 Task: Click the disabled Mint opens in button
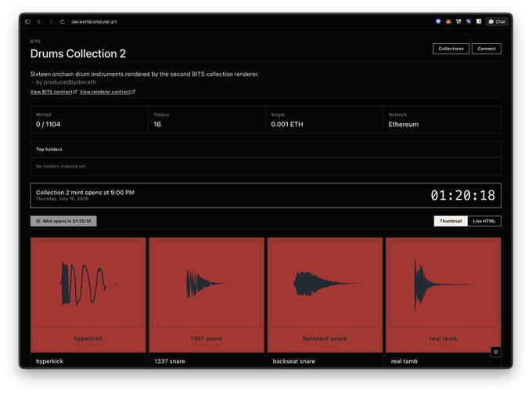pos(63,221)
